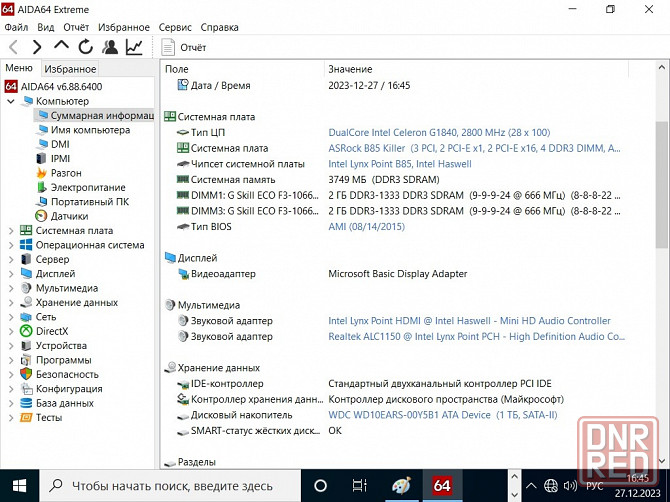The image size is (670, 502).
Task: Expand the Мультимедиа tree node
Action: pos(11,288)
